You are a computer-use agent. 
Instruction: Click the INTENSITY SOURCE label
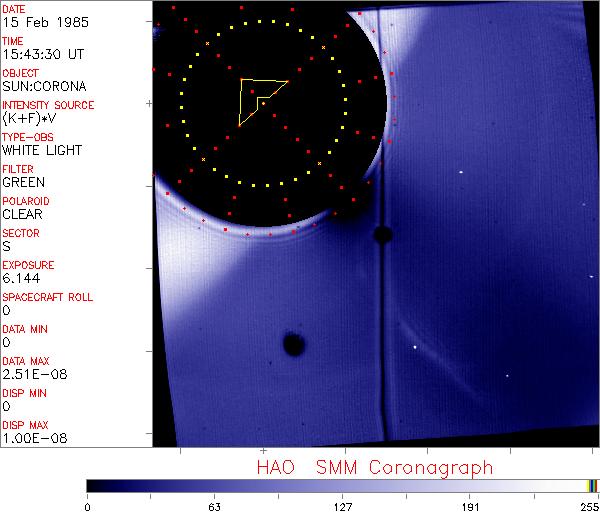[48, 105]
